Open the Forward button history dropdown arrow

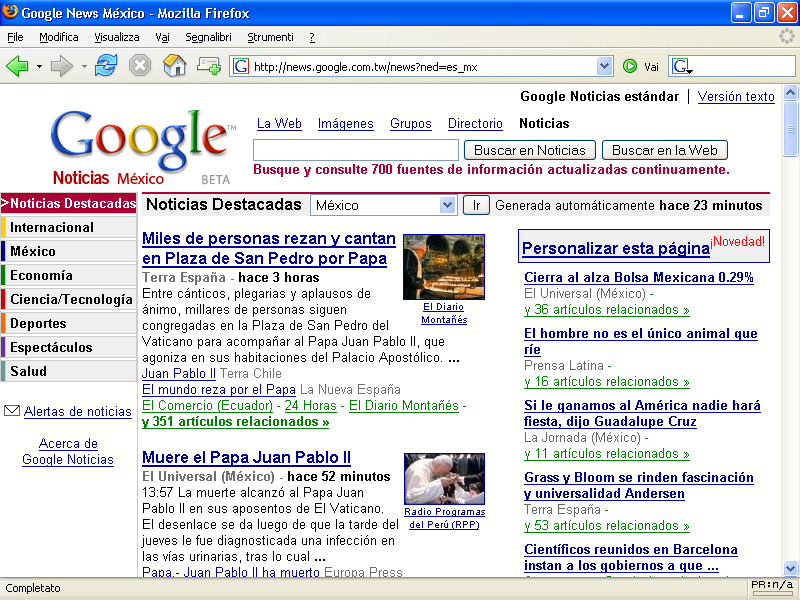[84, 67]
